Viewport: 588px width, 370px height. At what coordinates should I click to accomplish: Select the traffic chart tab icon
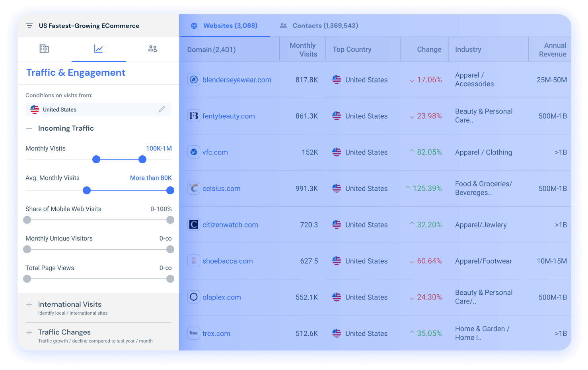[99, 49]
